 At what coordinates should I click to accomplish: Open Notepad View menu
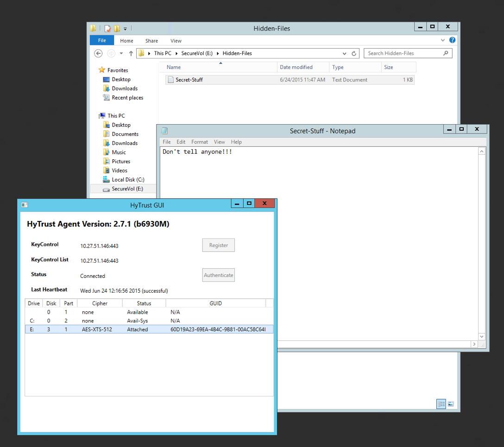pyautogui.click(x=219, y=142)
